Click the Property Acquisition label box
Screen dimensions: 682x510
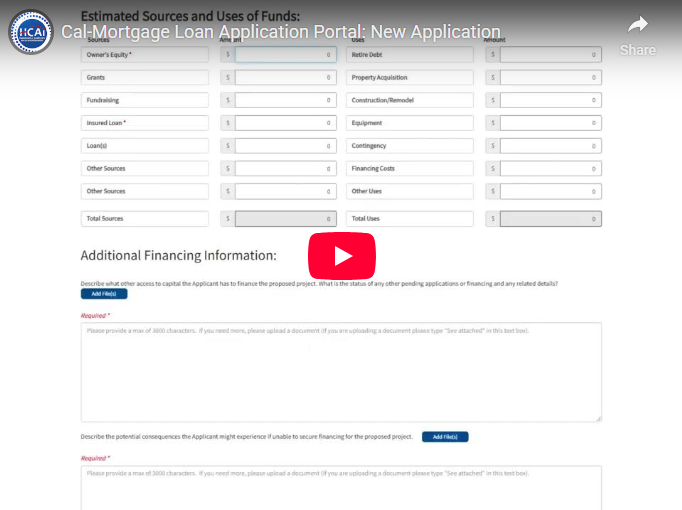410,77
